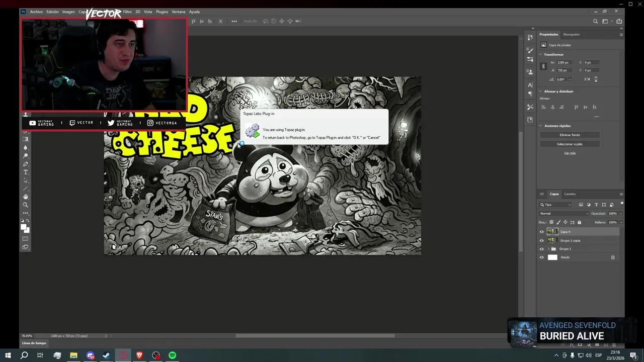Click the Seleccionar sujeto button
The height and width of the screenshot is (362, 644).
(570, 144)
